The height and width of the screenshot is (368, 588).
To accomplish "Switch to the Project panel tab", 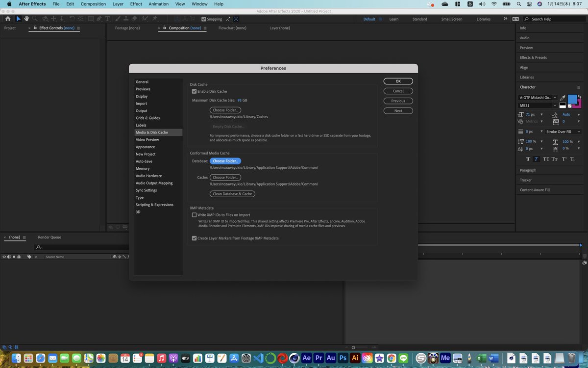I will tap(10, 28).
